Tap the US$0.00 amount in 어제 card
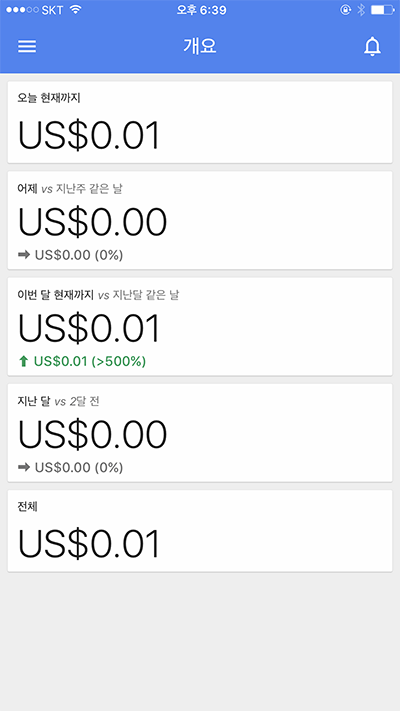 click(x=93, y=222)
